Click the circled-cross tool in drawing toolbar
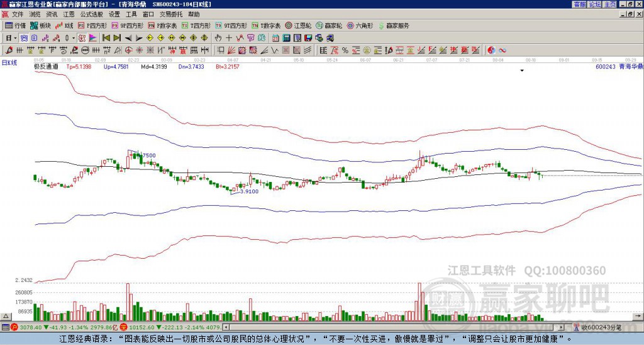Viewport: 644px width, 345px height. click(128, 50)
